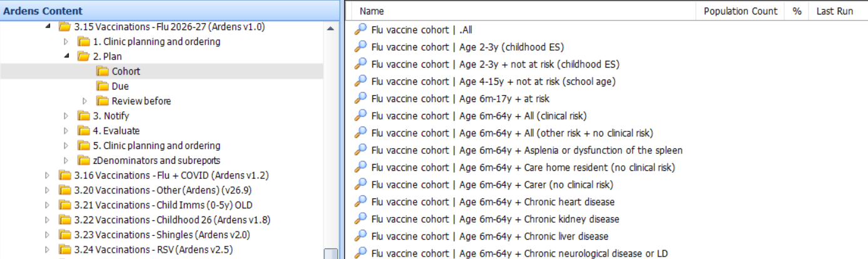Viewport: 868px width, 259px height.
Task: Click the Cohort folder icon
Action: pyautogui.click(x=103, y=71)
